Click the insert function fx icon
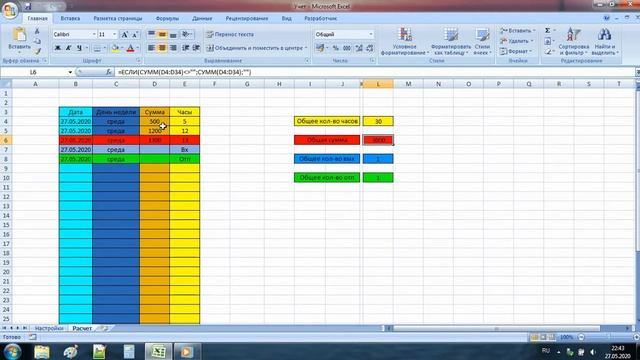Screen dimensions: 640x360 109,72
